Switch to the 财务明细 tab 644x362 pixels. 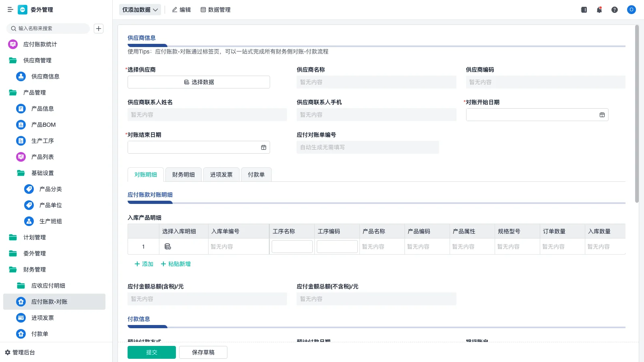(x=183, y=174)
